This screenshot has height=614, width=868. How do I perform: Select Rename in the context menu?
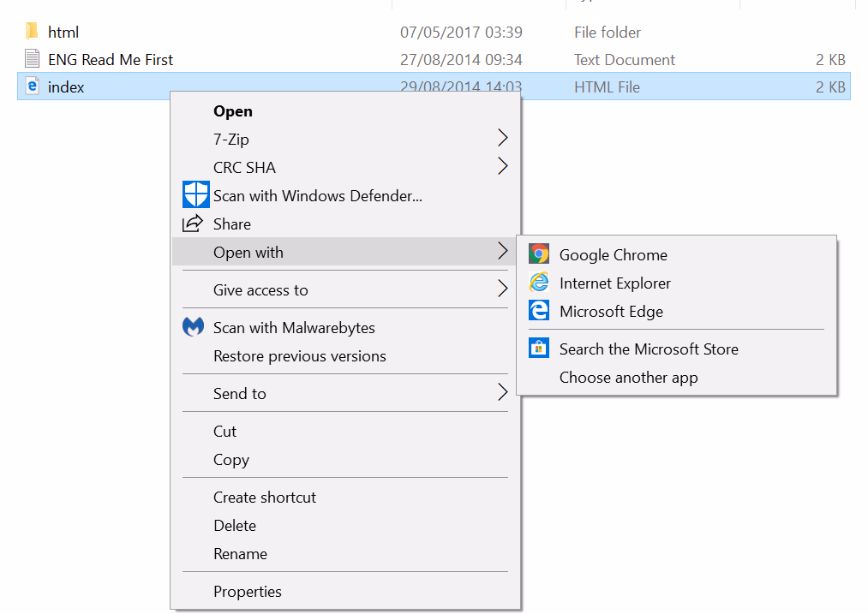(240, 554)
